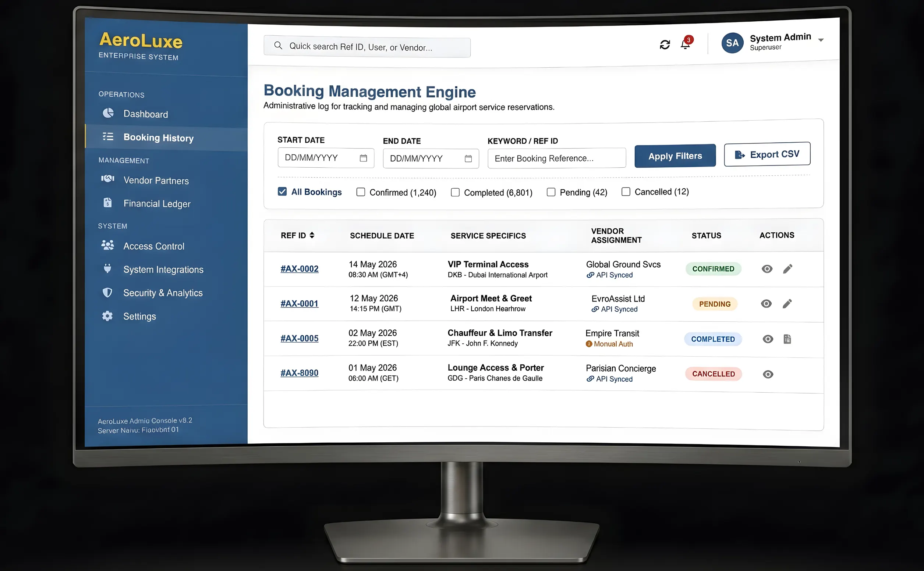Screen dimensions: 924x571
Task: Open the Booking History page
Action: click(166, 138)
